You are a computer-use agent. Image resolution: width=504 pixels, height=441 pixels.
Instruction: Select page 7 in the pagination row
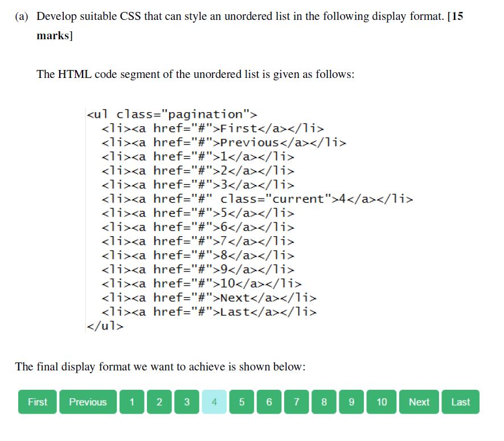tap(296, 402)
